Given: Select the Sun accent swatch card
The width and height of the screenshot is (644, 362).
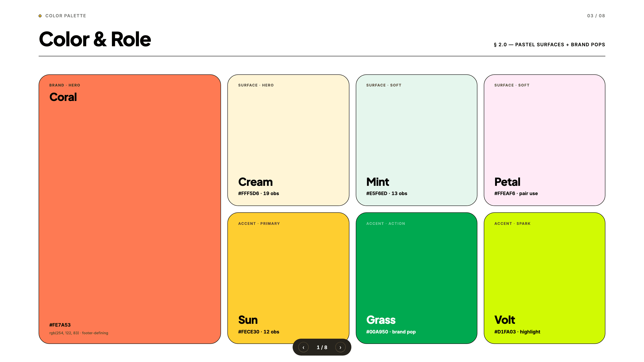Looking at the screenshot, I should pos(288,278).
